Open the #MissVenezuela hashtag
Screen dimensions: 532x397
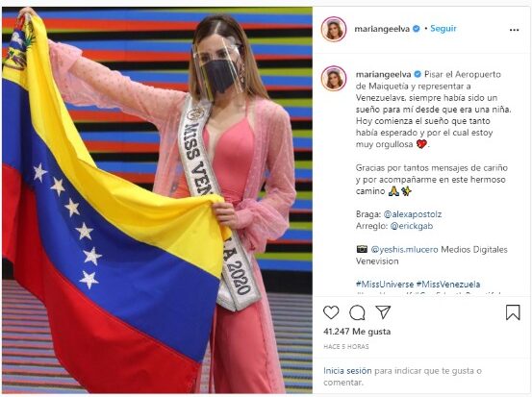tap(448, 285)
